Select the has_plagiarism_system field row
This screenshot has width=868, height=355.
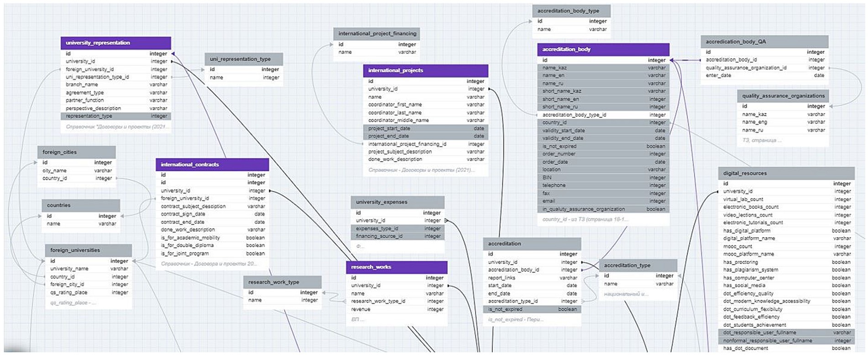786,270
